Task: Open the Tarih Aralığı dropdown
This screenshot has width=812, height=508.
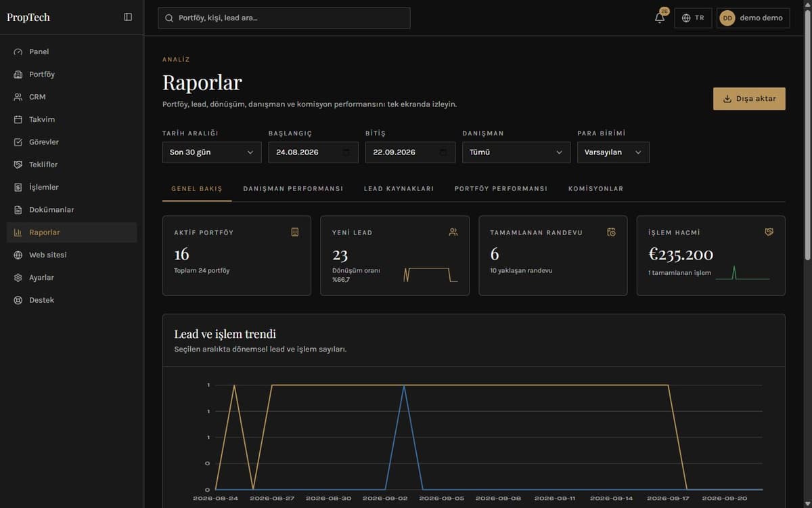Action: tap(212, 152)
